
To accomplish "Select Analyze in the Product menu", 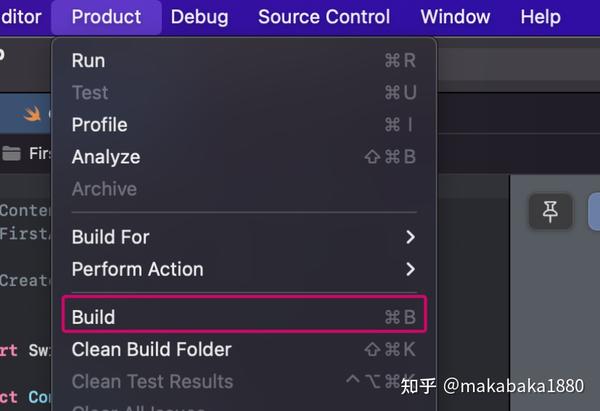I will 244,157.
